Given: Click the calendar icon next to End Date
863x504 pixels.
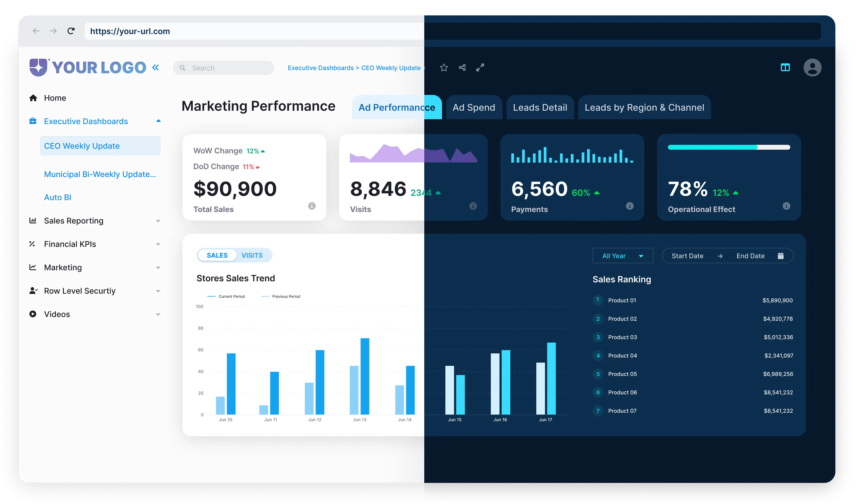Looking at the screenshot, I should pos(781,255).
